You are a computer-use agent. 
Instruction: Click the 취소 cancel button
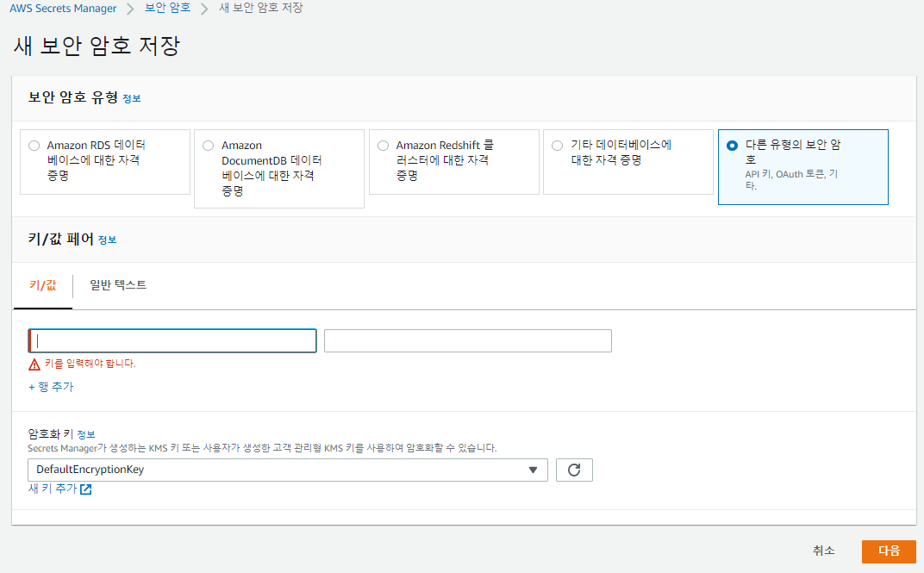point(823,551)
